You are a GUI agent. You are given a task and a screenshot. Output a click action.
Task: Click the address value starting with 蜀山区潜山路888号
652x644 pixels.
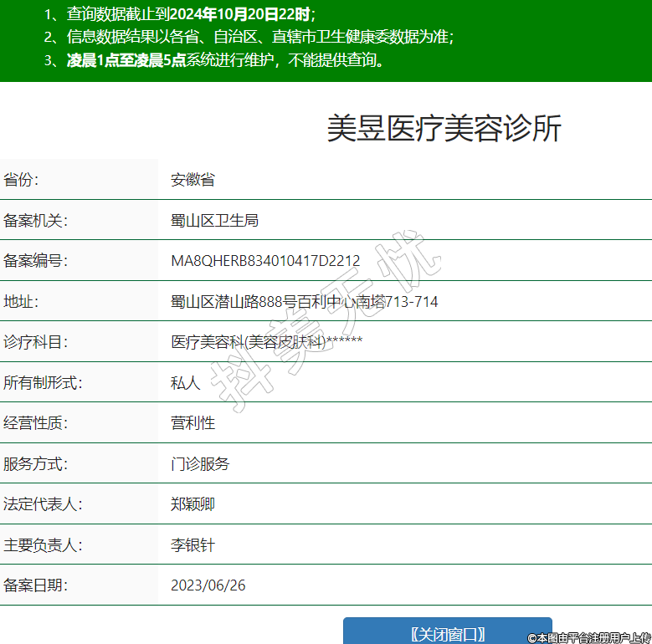coord(304,302)
